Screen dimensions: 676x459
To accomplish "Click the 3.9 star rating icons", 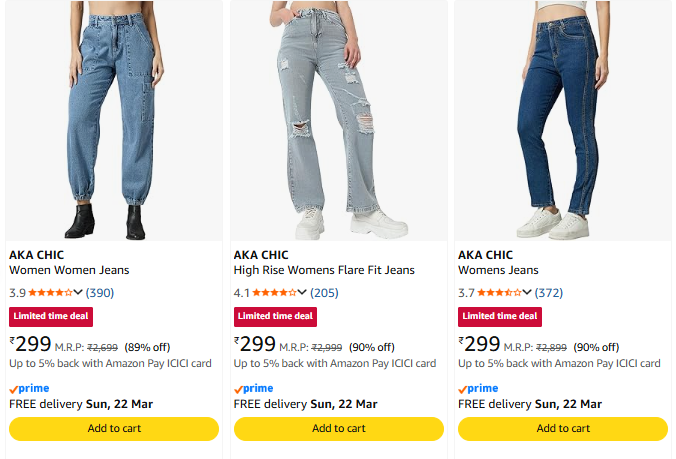I will point(50,293).
